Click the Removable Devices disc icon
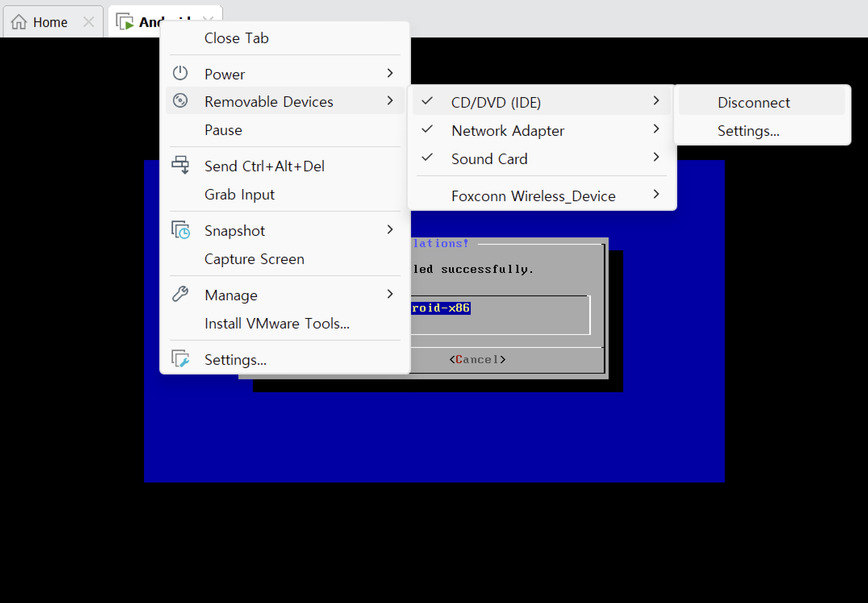Screen dimensions: 868x603 [180, 101]
